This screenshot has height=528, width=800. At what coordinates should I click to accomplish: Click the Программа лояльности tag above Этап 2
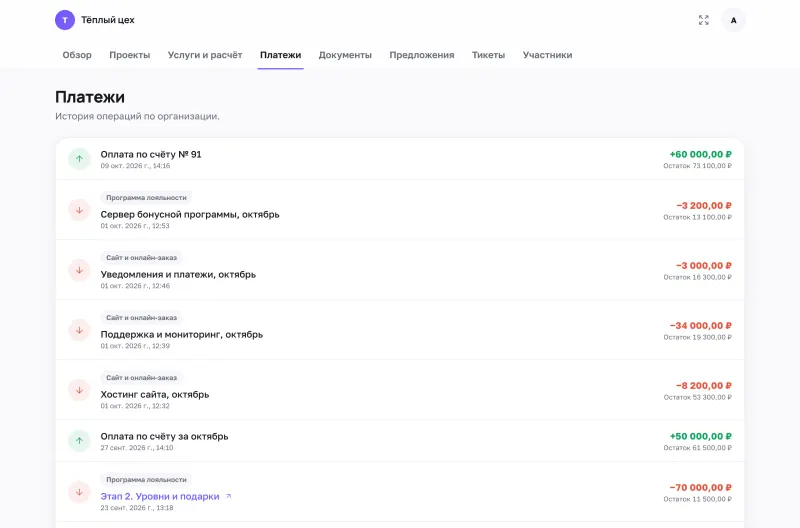(x=146, y=480)
